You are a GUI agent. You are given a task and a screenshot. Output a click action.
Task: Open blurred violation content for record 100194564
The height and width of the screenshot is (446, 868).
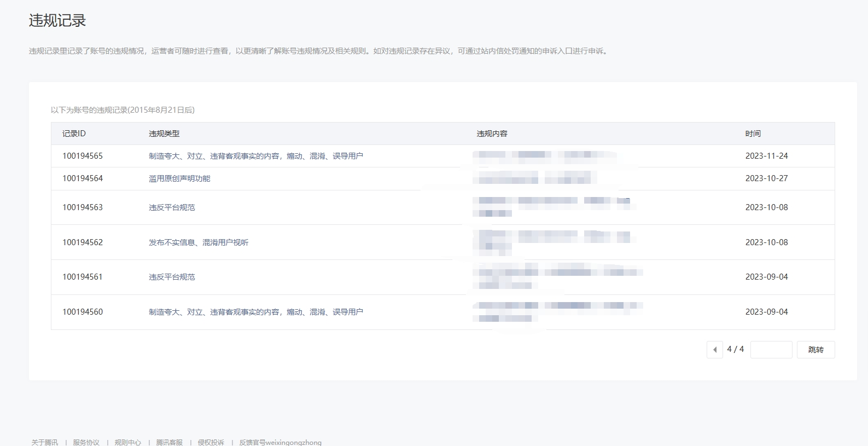tap(534, 178)
